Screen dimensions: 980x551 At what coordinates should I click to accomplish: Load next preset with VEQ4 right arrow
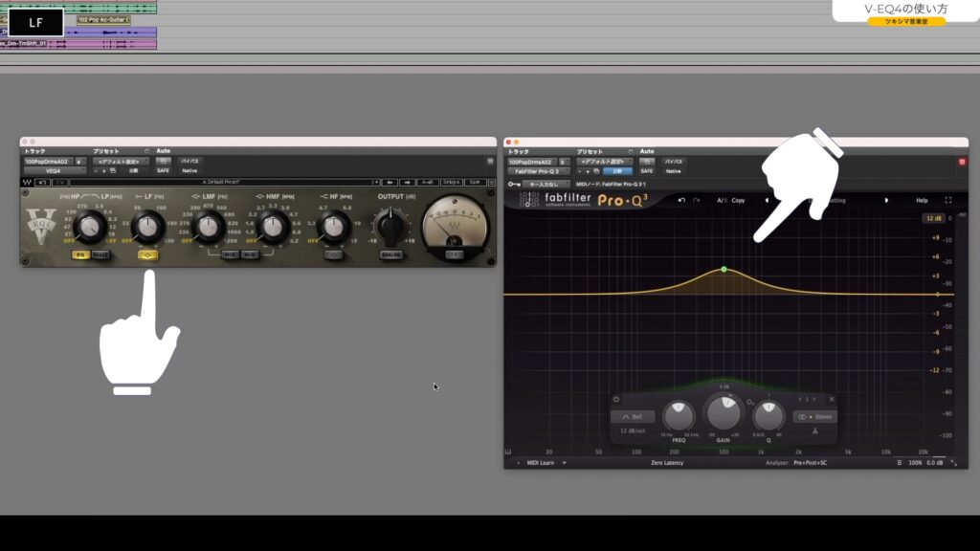point(407,183)
